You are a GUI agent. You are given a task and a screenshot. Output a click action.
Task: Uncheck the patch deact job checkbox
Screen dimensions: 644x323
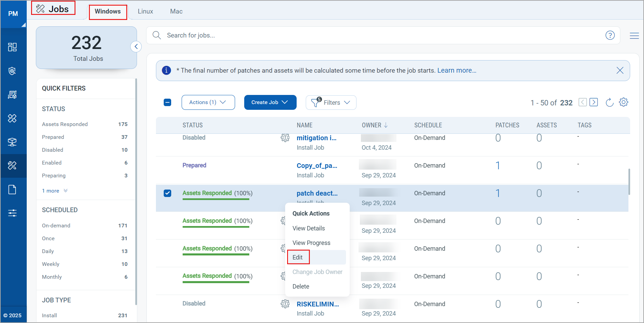click(167, 193)
